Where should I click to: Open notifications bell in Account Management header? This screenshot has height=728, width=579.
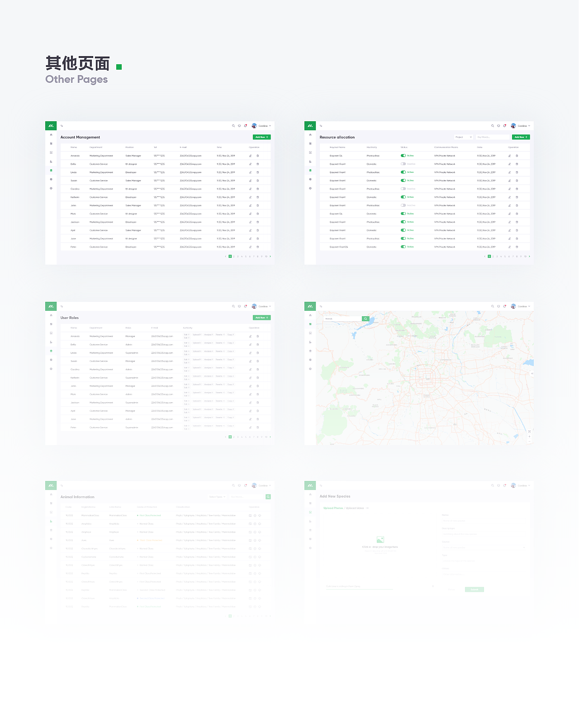click(x=246, y=126)
